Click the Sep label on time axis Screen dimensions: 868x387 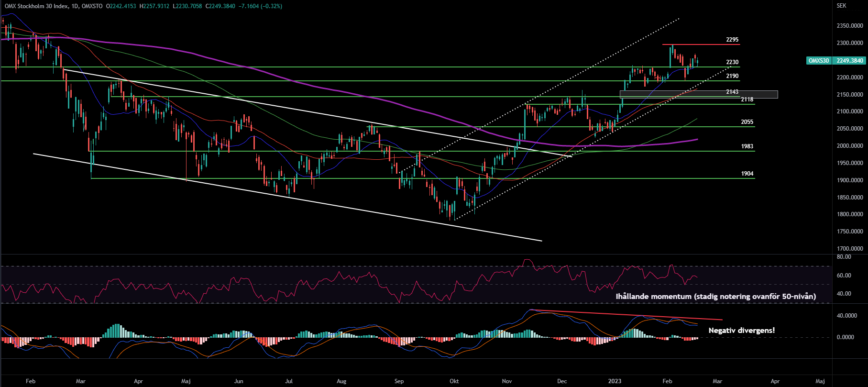coord(399,381)
